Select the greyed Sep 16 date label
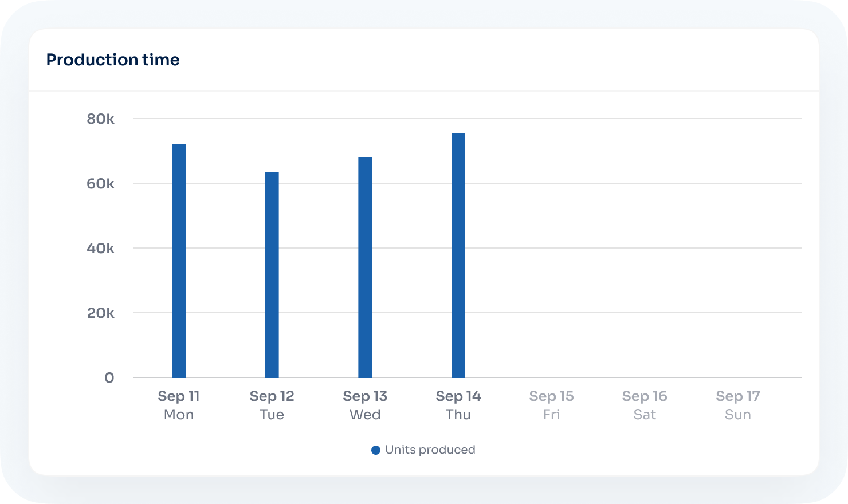This screenshot has height=504, width=848. click(645, 396)
